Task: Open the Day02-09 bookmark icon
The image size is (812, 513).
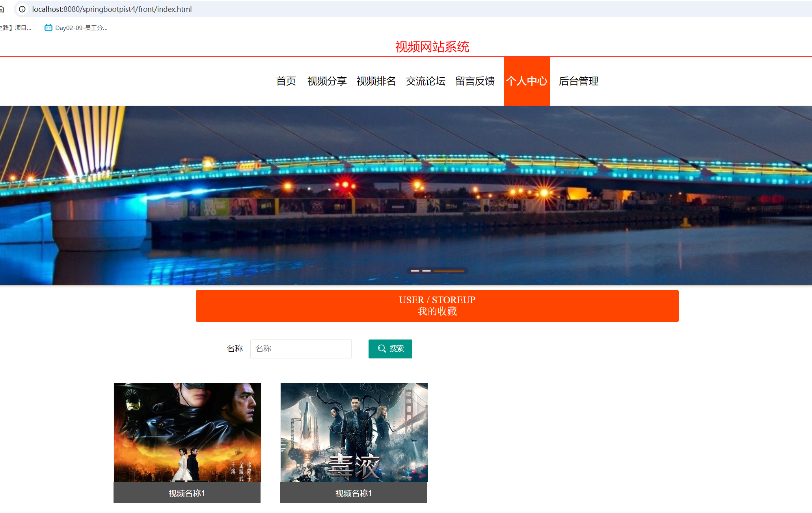Action: pos(48,28)
